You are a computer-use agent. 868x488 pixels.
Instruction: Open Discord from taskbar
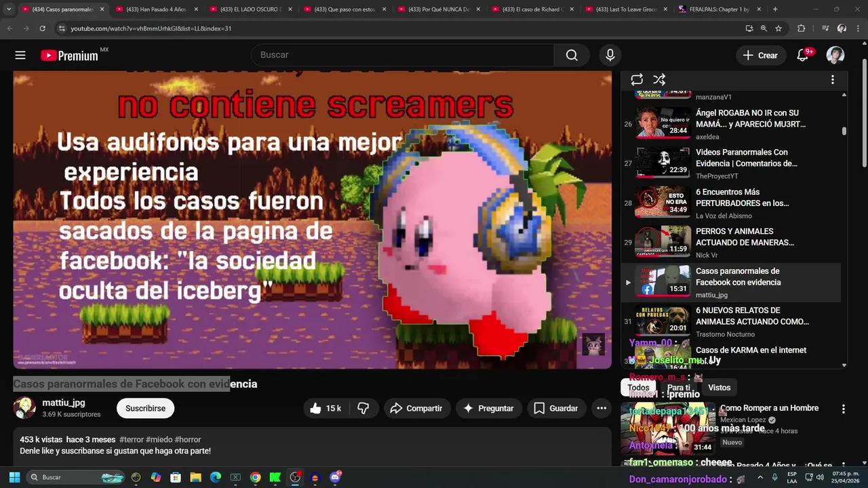point(335,477)
